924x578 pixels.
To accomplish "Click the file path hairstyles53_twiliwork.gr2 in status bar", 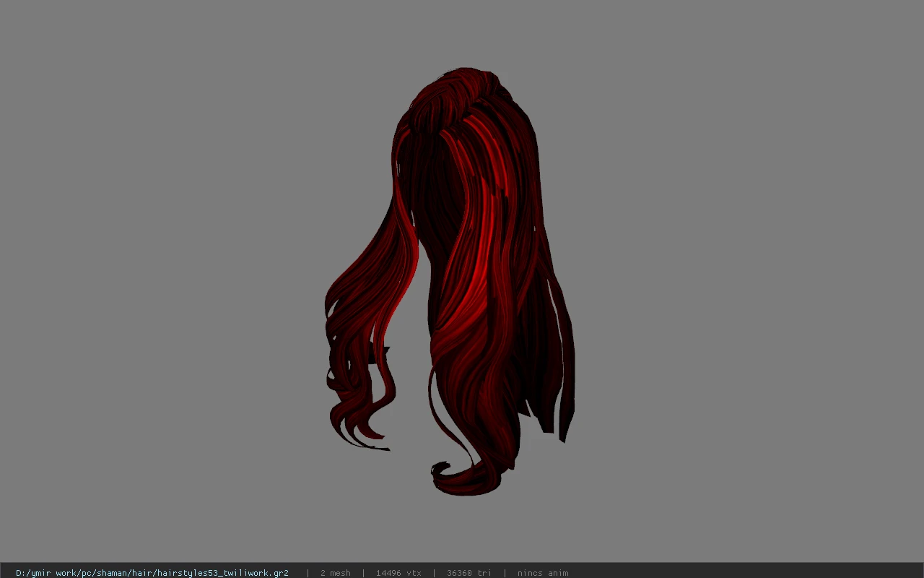I will pyautogui.click(x=152, y=573).
